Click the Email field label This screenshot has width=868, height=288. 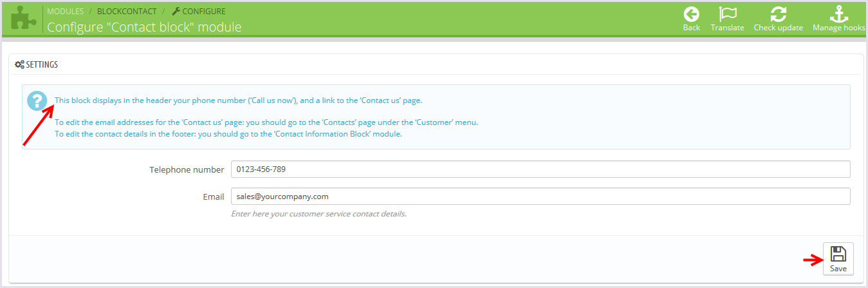(x=213, y=197)
